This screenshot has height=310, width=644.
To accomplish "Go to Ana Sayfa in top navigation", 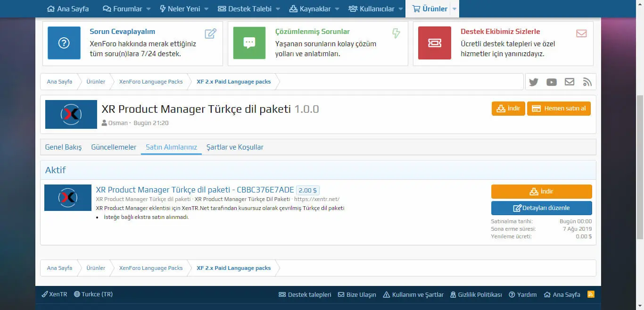I will coord(68,9).
